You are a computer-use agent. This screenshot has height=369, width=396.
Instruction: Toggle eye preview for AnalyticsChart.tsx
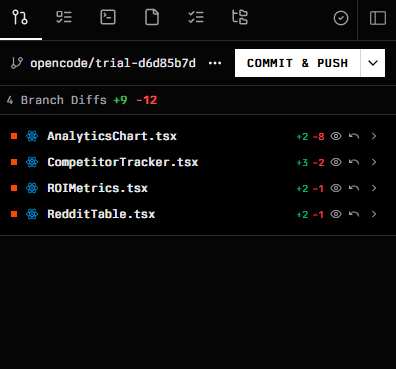(336, 136)
